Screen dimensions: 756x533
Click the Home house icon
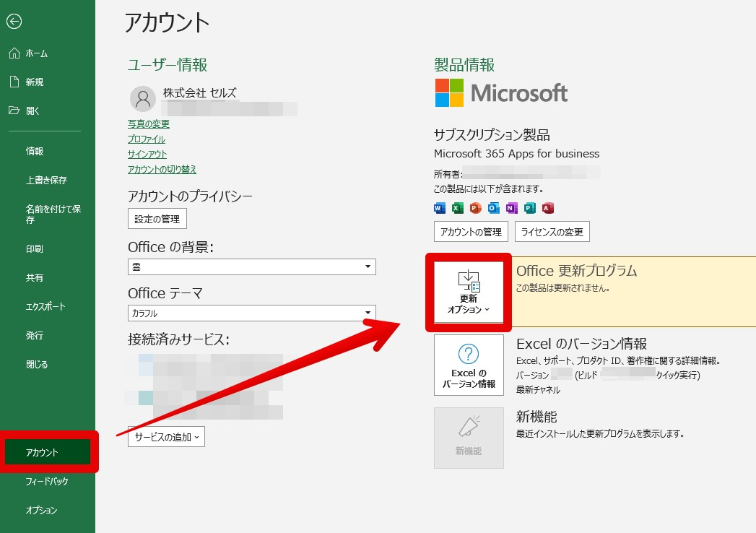(x=14, y=53)
